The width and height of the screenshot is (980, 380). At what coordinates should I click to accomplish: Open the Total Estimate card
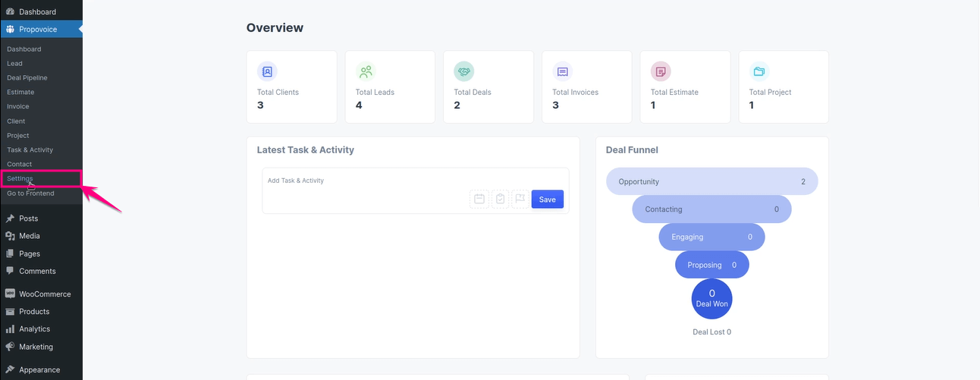[x=685, y=87]
